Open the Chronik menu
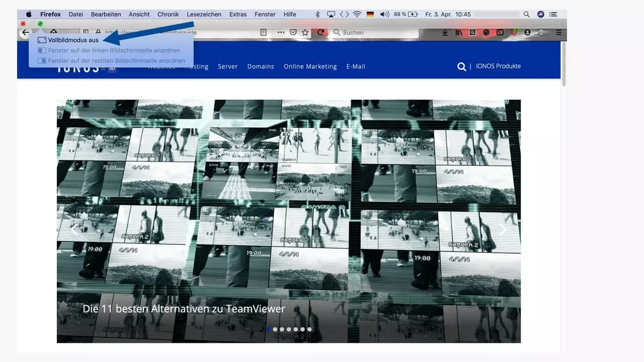The image size is (644, 362). click(x=168, y=14)
